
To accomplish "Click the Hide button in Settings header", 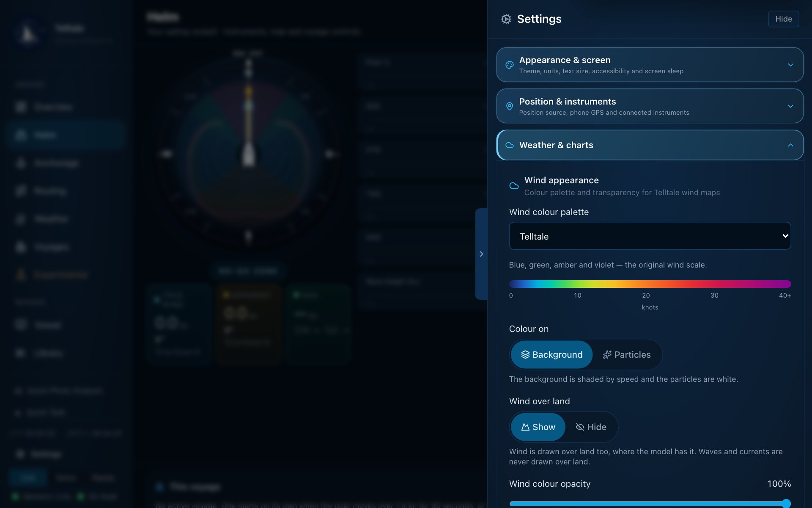I will click(x=783, y=19).
